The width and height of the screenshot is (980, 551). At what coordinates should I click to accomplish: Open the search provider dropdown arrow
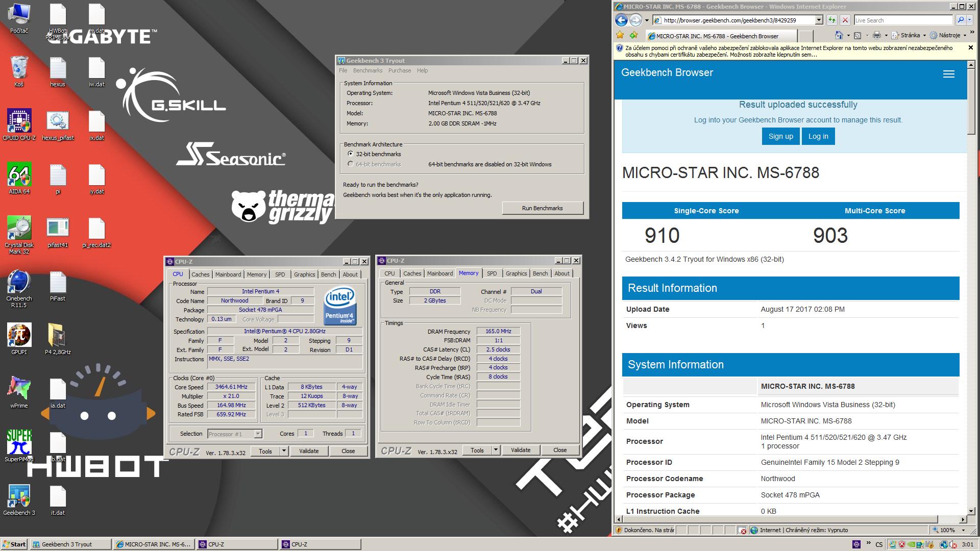tap(969, 20)
